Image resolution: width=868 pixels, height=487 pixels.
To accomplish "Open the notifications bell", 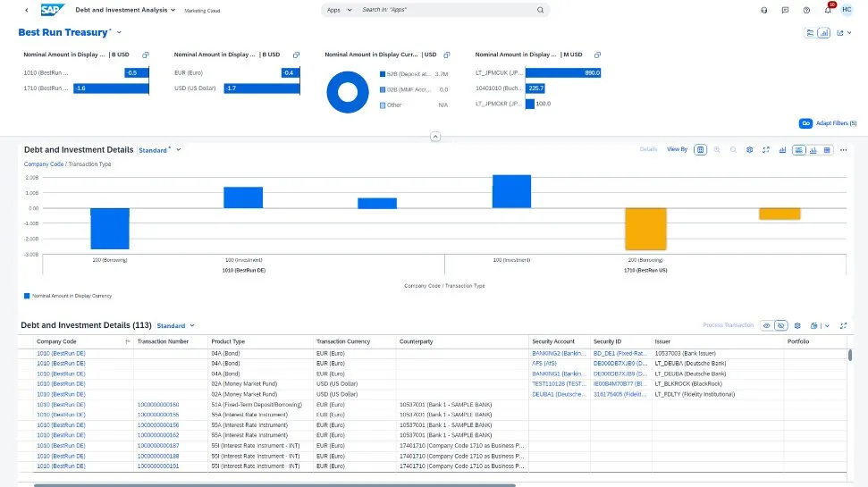I will (828, 11).
